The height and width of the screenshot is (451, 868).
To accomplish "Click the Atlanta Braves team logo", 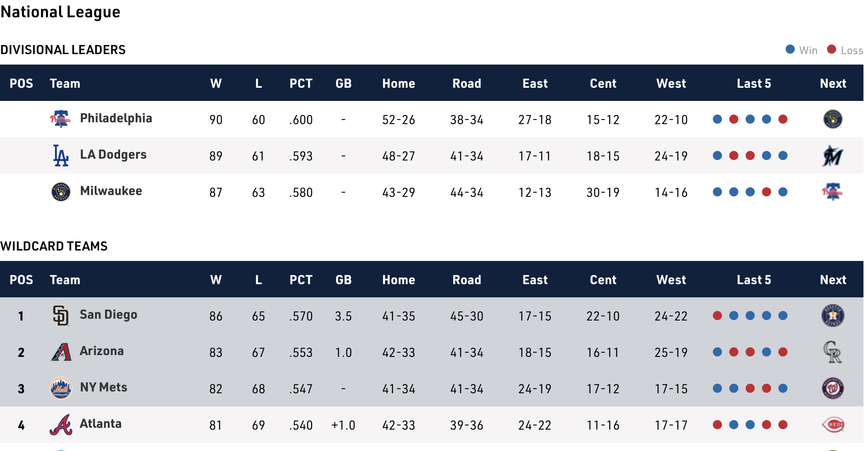I will click(61, 425).
